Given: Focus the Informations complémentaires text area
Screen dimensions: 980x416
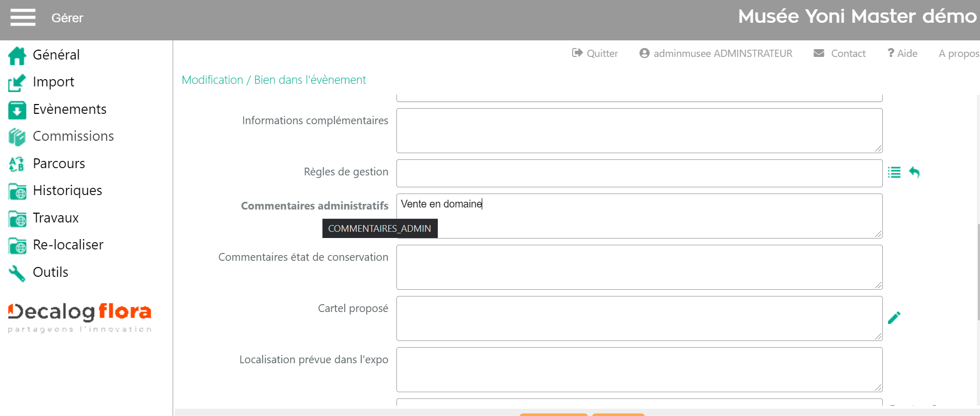Looking at the screenshot, I should point(639,130).
